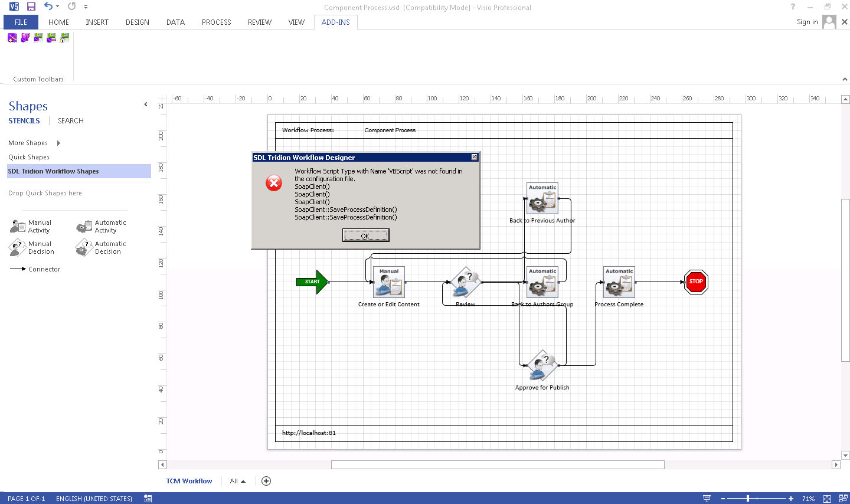Select Manual Decision stencil shape
Screen dimensions: 850x504
pos(32,248)
